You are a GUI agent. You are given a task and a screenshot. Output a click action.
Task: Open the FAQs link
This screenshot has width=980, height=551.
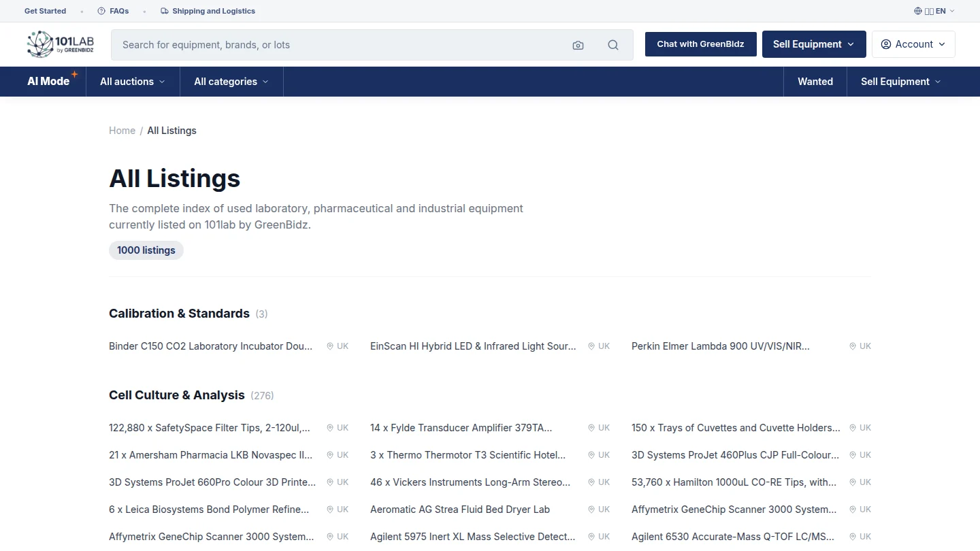click(113, 11)
